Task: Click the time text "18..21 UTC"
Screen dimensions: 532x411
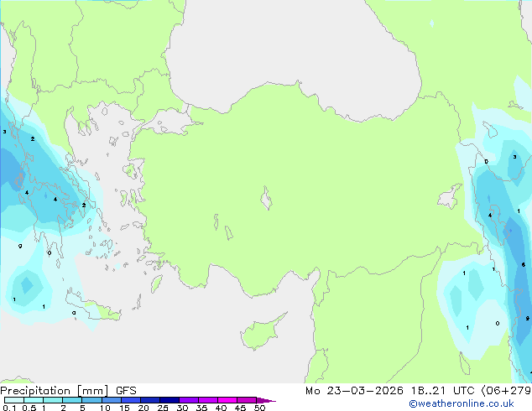Action: [x=442, y=391]
